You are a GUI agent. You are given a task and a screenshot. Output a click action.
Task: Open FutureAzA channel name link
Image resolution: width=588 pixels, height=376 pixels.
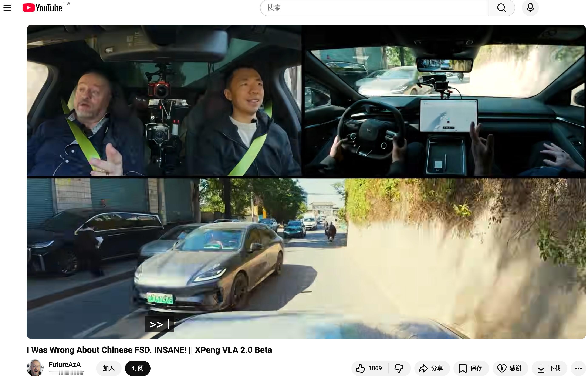point(64,365)
